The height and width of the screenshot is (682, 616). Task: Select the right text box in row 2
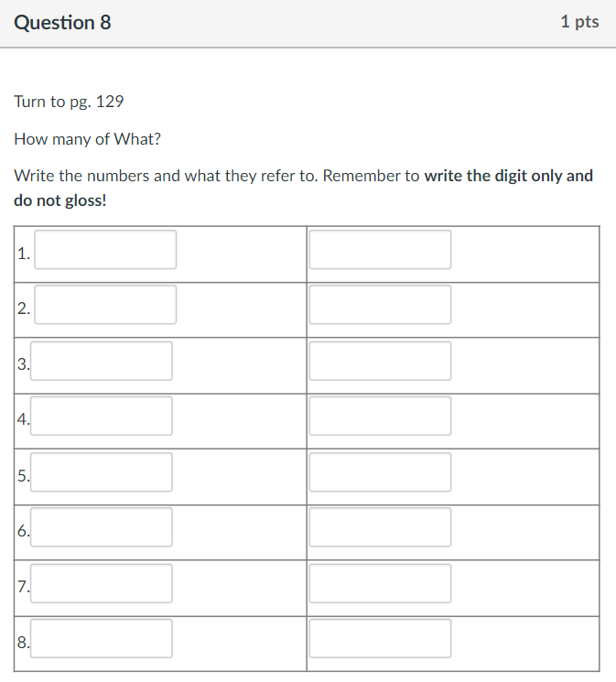(x=380, y=305)
